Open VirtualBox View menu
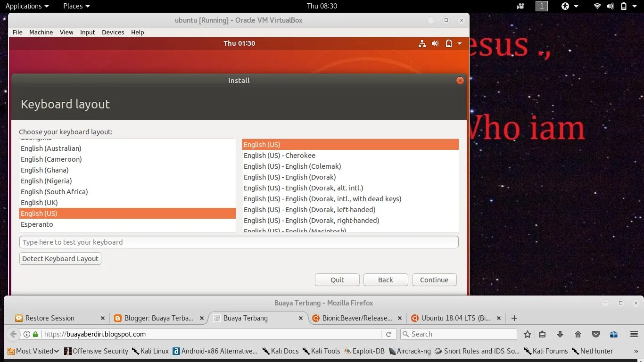This screenshot has height=362, width=644. click(x=66, y=33)
